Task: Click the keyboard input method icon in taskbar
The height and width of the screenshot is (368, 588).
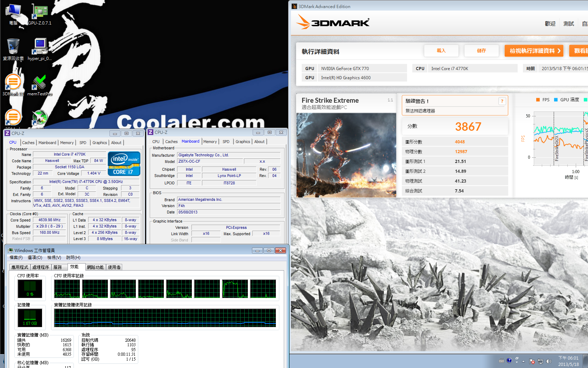Action: pos(502,361)
